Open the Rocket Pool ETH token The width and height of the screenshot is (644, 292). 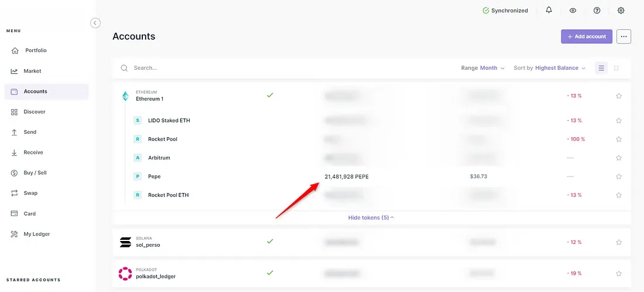(169, 195)
